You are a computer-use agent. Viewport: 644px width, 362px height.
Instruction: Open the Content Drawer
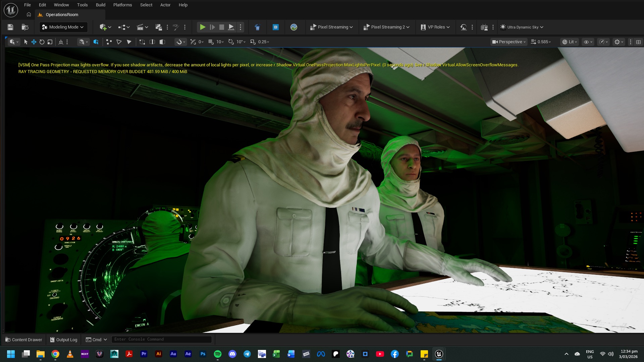(x=23, y=340)
